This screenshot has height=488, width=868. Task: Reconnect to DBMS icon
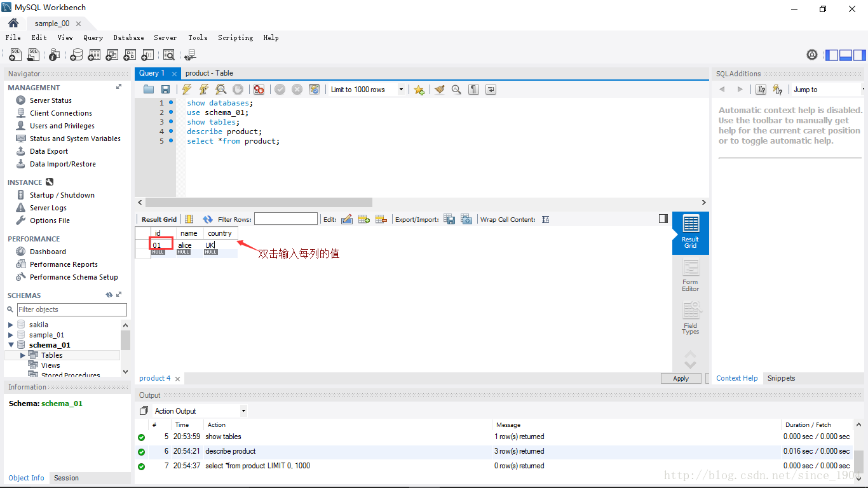[x=190, y=55]
